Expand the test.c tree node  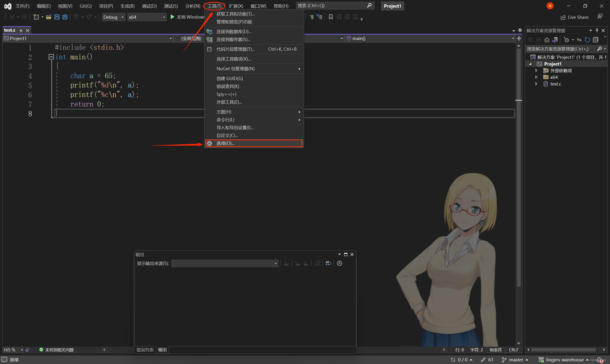pos(536,84)
